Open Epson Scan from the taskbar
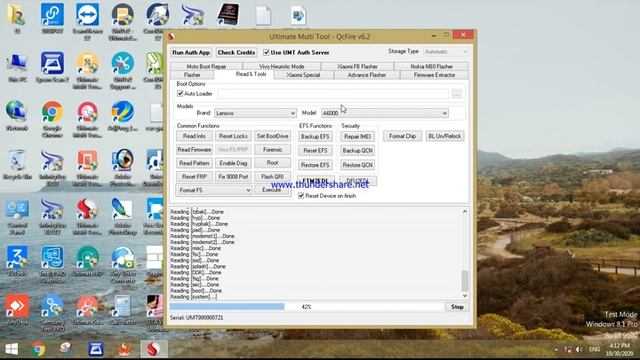Image resolution: width=640 pixels, height=360 pixels. [96, 349]
